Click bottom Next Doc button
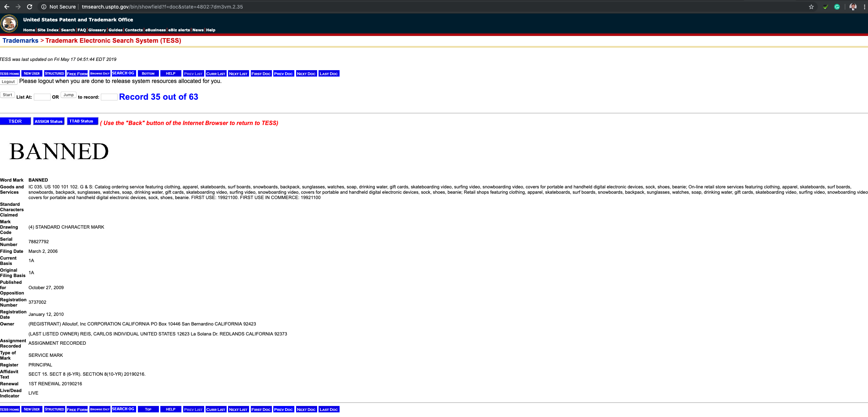Viewport: 868px width, 417px height. (306, 410)
